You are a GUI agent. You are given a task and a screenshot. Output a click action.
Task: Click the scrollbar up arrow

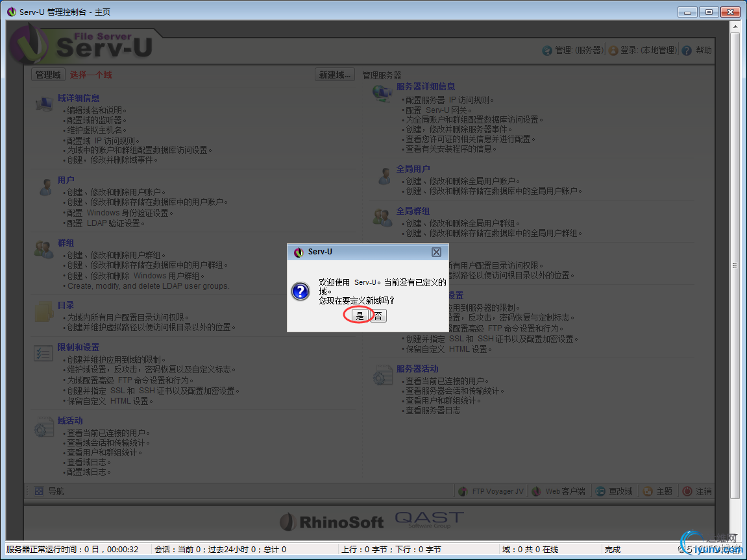point(734,26)
